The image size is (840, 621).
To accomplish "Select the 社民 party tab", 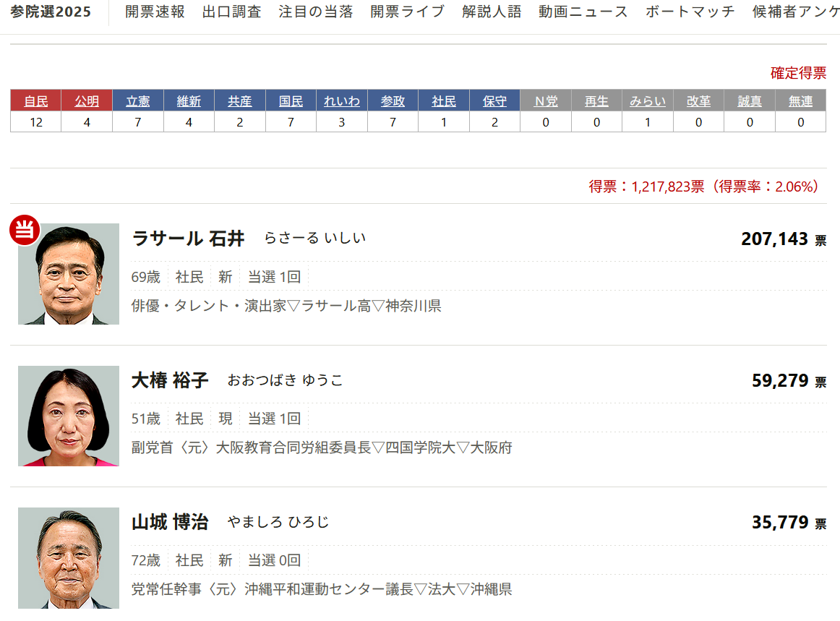I will click(444, 101).
